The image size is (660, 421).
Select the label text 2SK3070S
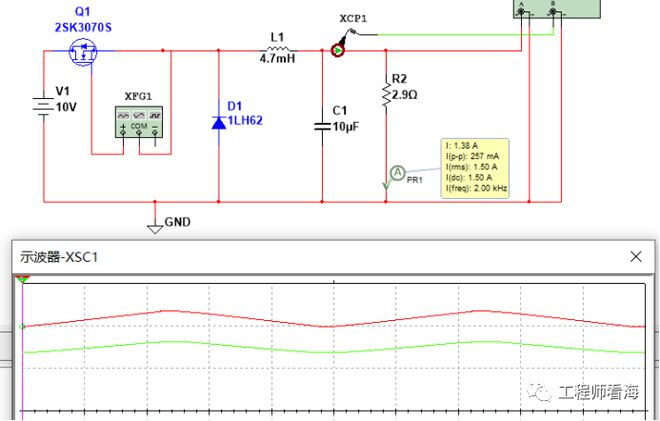tap(83, 27)
